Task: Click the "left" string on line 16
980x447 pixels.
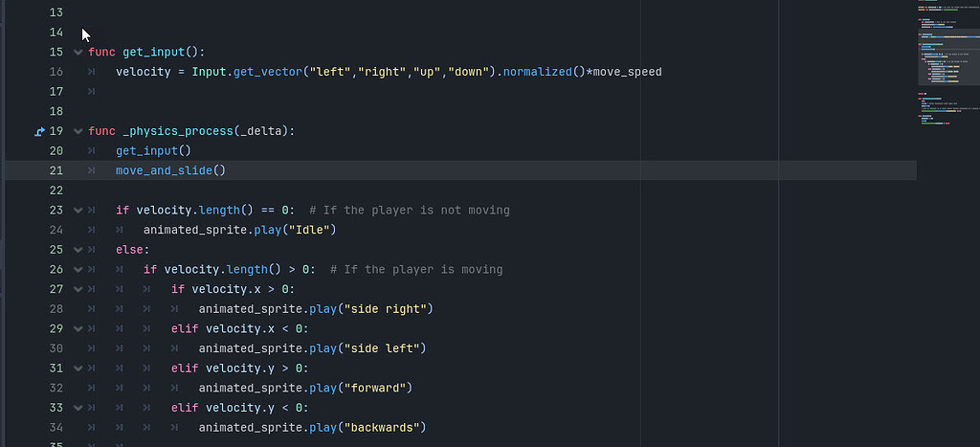Action: click(330, 72)
